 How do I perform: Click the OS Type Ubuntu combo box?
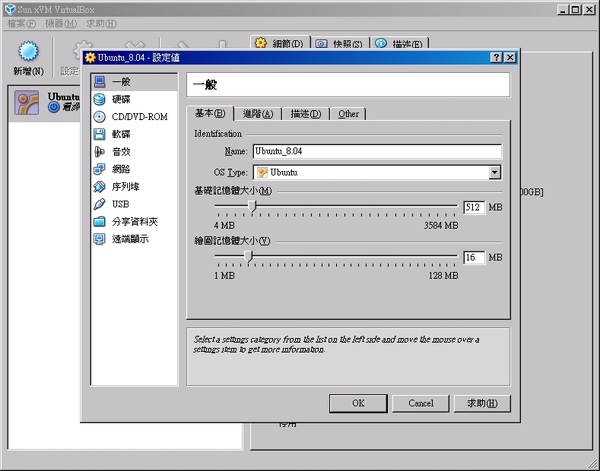tap(377, 173)
